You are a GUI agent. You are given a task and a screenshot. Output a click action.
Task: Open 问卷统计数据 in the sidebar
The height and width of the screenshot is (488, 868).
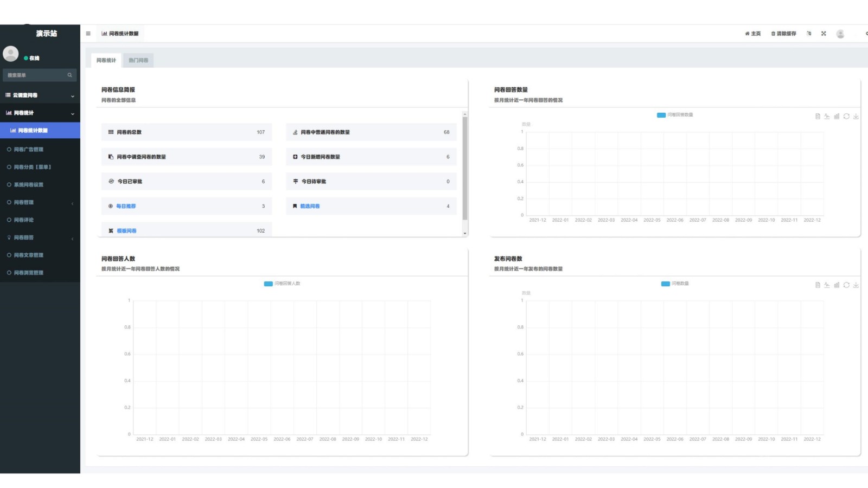(x=40, y=131)
